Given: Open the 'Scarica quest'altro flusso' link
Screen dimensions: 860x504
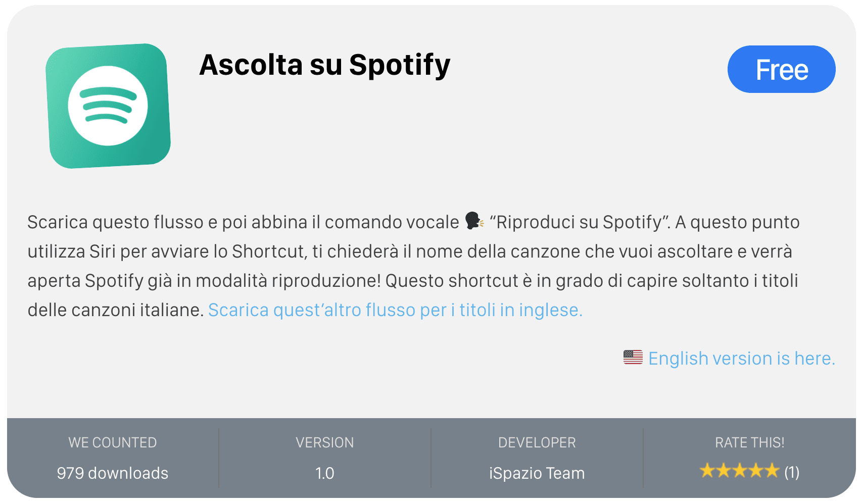Looking at the screenshot, I should point(395,310).
